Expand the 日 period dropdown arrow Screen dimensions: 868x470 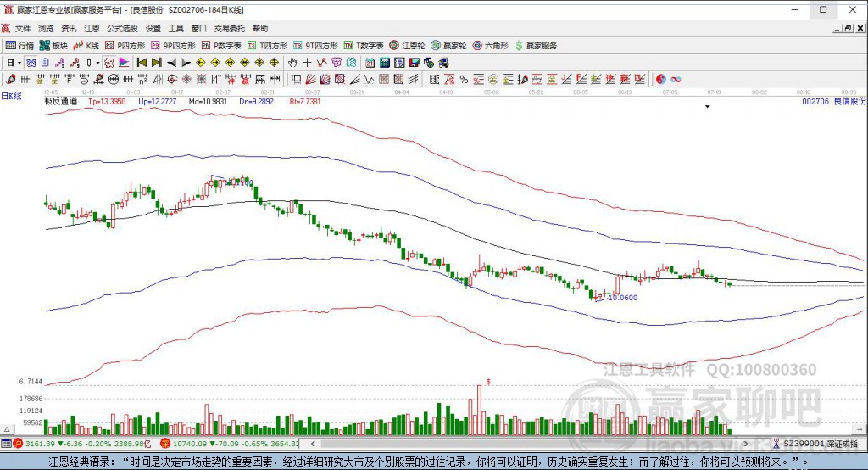[x=19, y=63]
